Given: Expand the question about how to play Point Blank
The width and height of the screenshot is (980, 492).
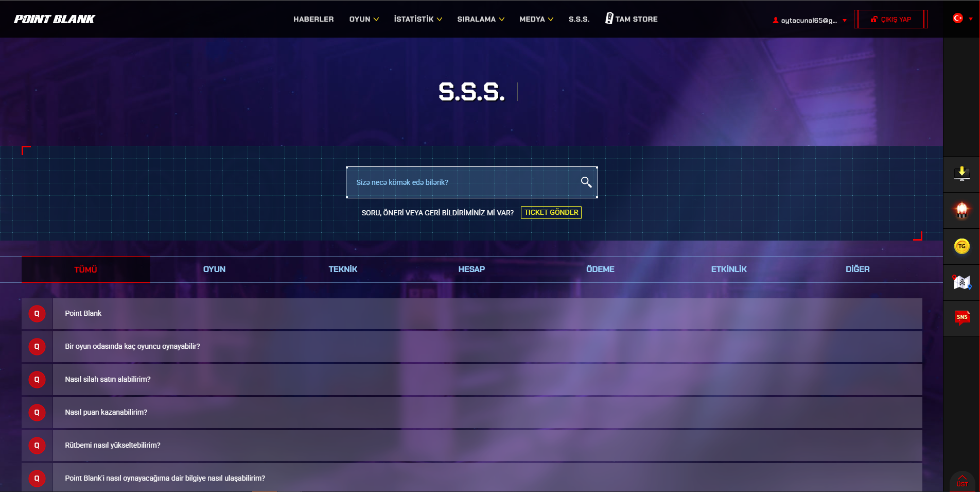Looking at the screenshot, I should coord(472,478).
